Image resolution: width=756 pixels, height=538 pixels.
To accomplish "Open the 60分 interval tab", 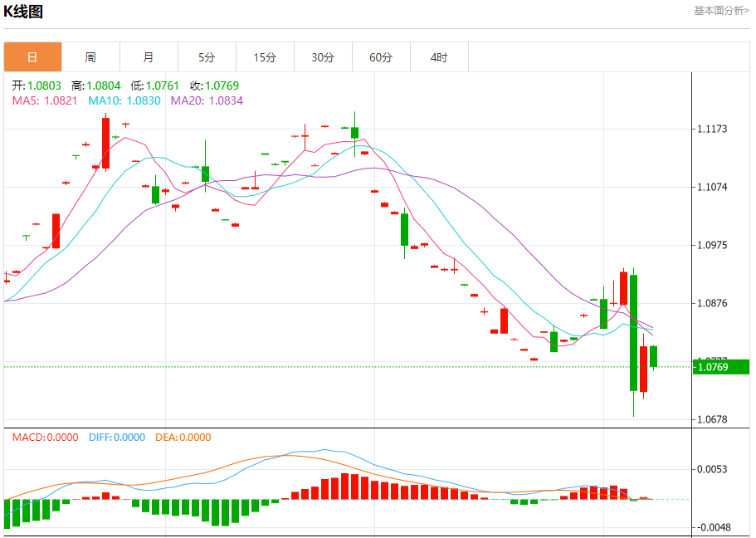I will click(381, 57).
